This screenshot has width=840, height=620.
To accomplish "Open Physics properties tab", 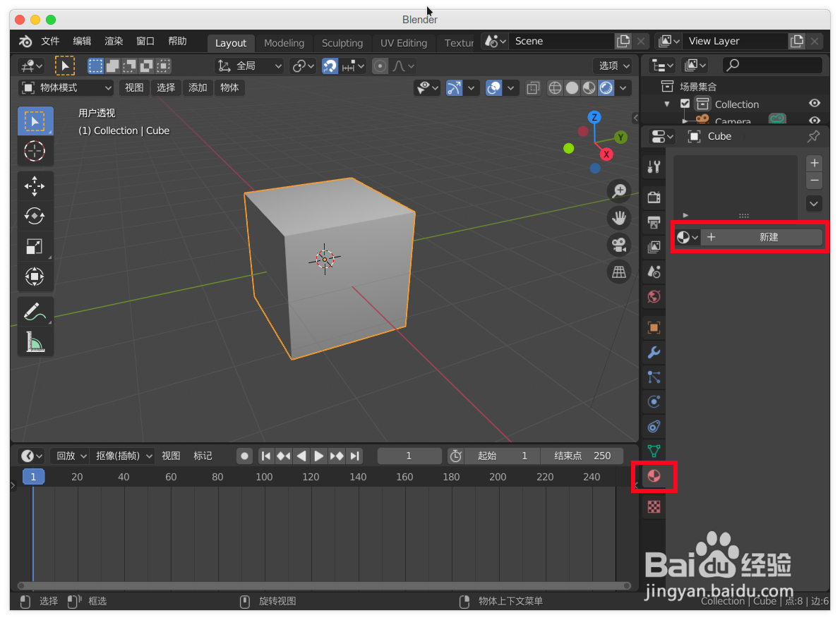I will (654, 401).
